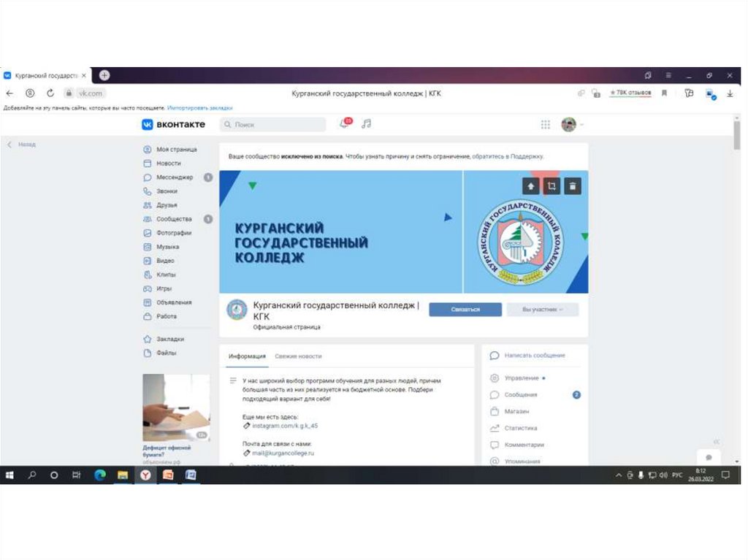This screenshot has height=560, width=748.
Task: Open the office paper ad thumbnail
Action: [x=176, y=408]
